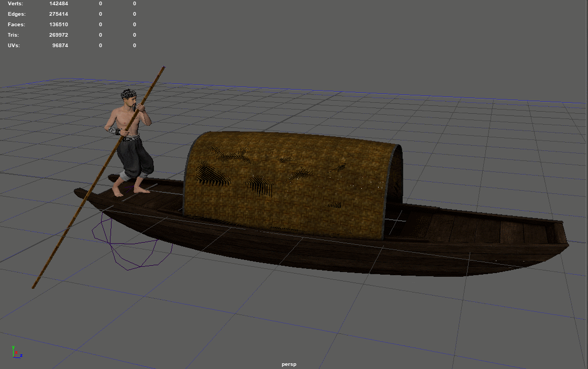Viewport: 588px width, 369px height.
Task: Click the Edges count value 275414
Action: point(59,14)
